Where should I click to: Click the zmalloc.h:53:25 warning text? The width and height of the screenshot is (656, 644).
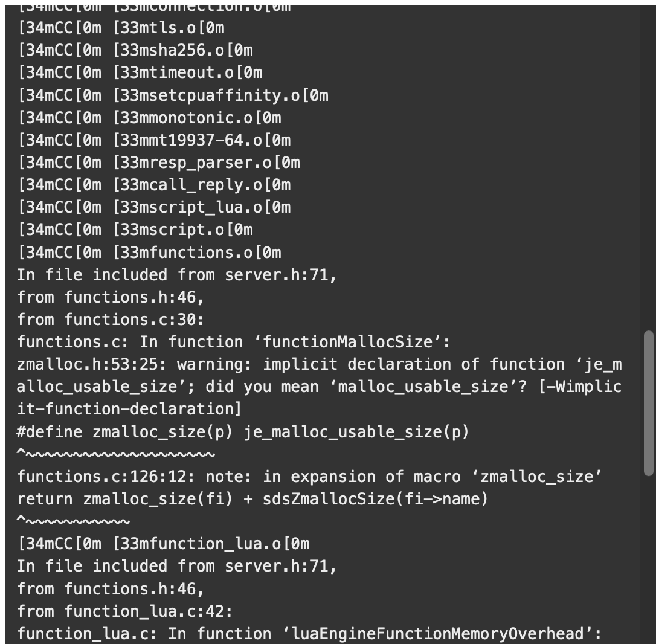pyautogui.click(x=319, y=387)
